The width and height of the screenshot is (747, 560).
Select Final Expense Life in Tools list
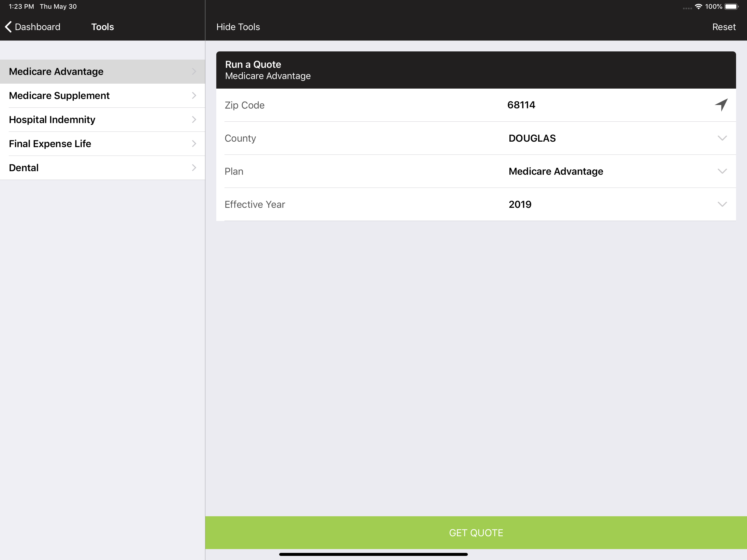pyautogui.click(x=102, y=144)
